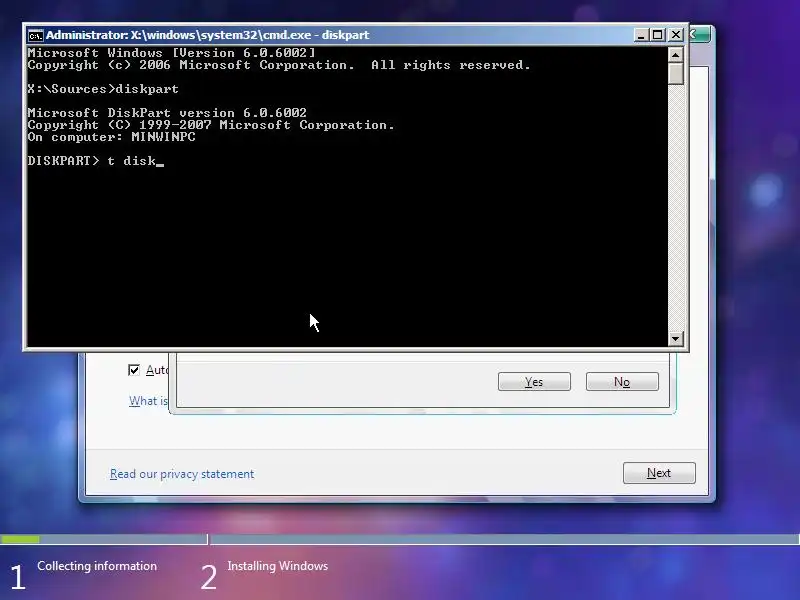Click the Installing Windows step label

[278, 566]
